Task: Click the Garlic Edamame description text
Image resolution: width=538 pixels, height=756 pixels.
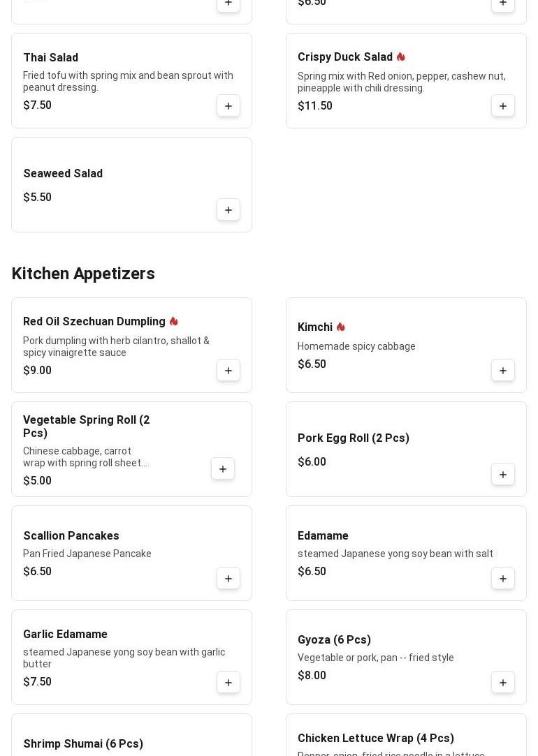Action: click(x=124, y=658)
